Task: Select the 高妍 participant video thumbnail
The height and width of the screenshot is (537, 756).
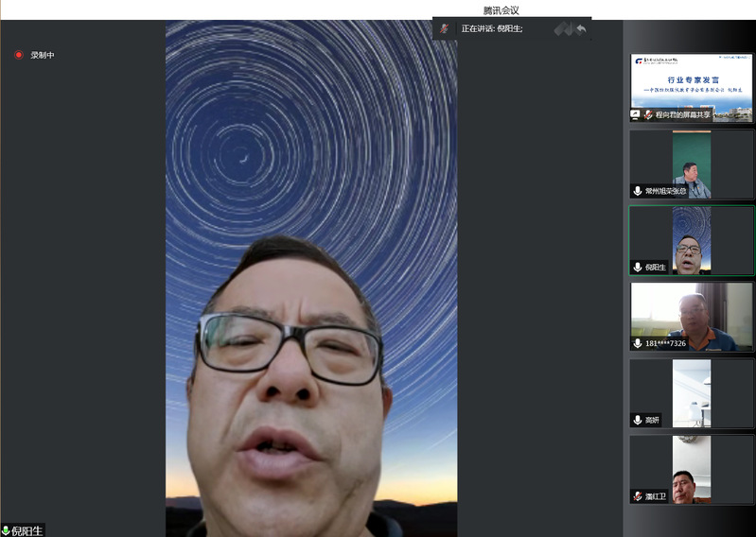Action: pyautogui.click(x=692, y=392)
